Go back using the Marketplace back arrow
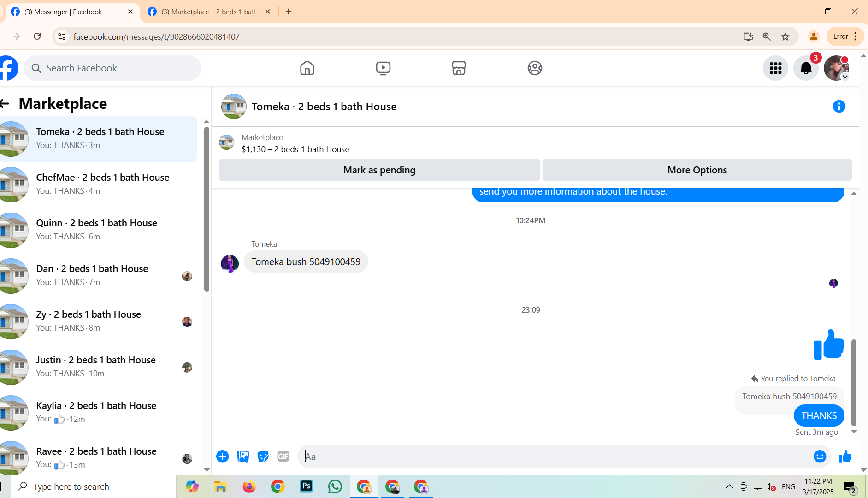The height and width of the screenshot is (498, 868). click(x=5, y=104)
